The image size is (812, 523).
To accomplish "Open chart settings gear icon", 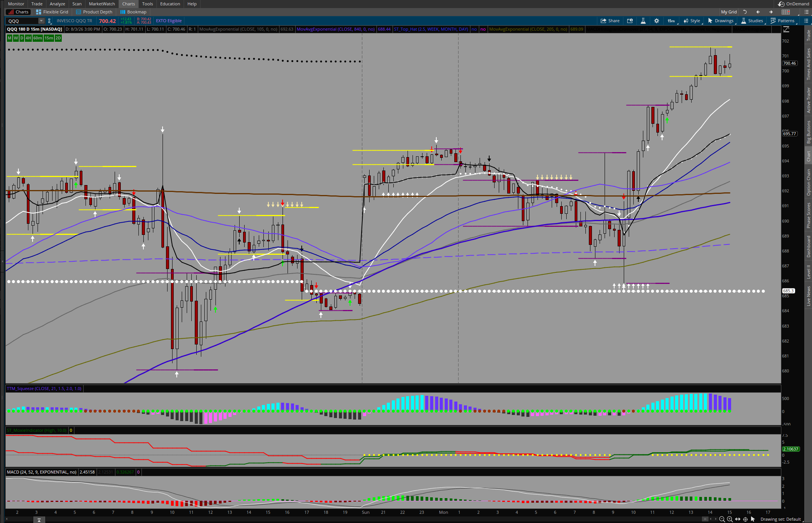I will (x=657, y=21).
